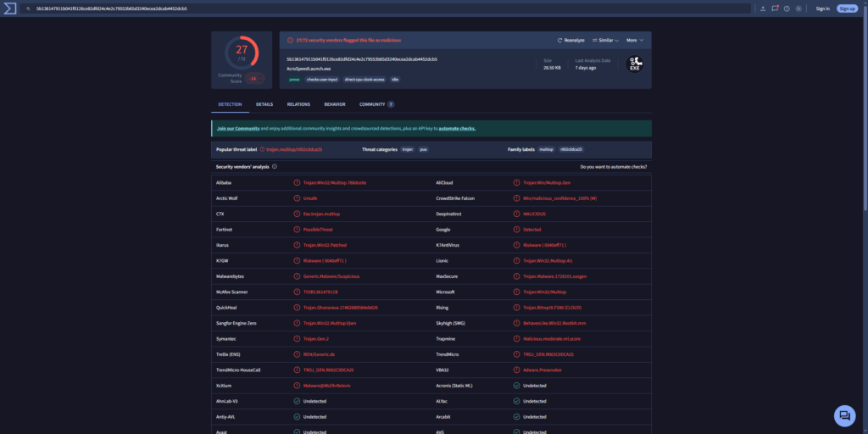This screenshot has height=434, width=868.
Task: Click the detection score gauge showing 27
Action: (x=242, y=53)
